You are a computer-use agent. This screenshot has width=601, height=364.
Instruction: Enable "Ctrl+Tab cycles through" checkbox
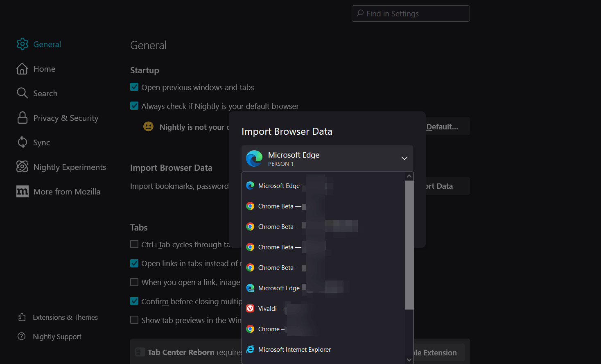(134, 244)
